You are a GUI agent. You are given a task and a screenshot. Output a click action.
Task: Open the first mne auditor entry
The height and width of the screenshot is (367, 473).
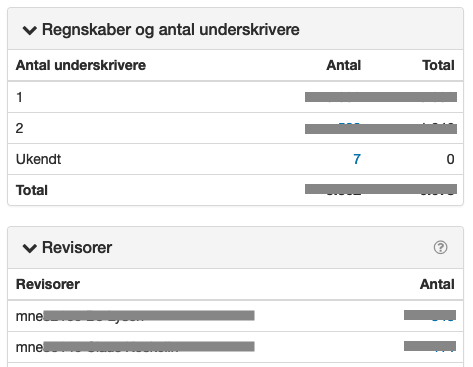(135, 316)
